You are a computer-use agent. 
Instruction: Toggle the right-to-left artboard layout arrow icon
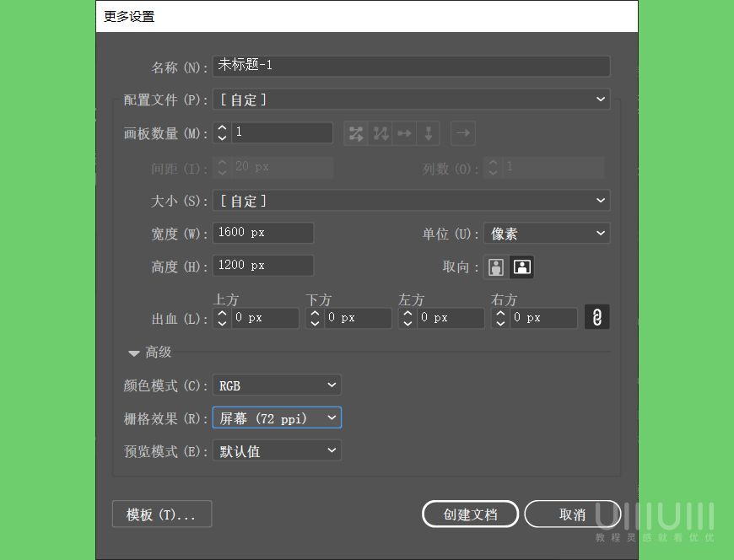[462, 132]
